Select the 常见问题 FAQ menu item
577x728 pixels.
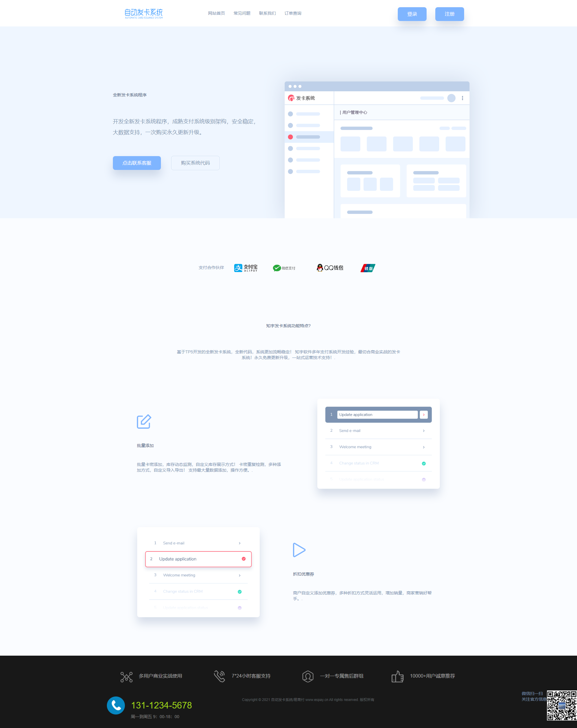tap(241, 13)
